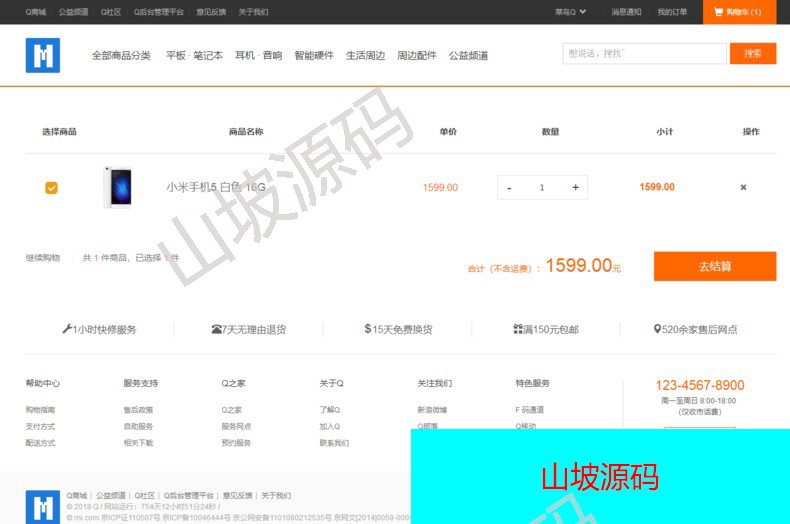Click the 新浪微博 footer link
Viewport: 790px width, 524px height.
[x=432, y=410]
